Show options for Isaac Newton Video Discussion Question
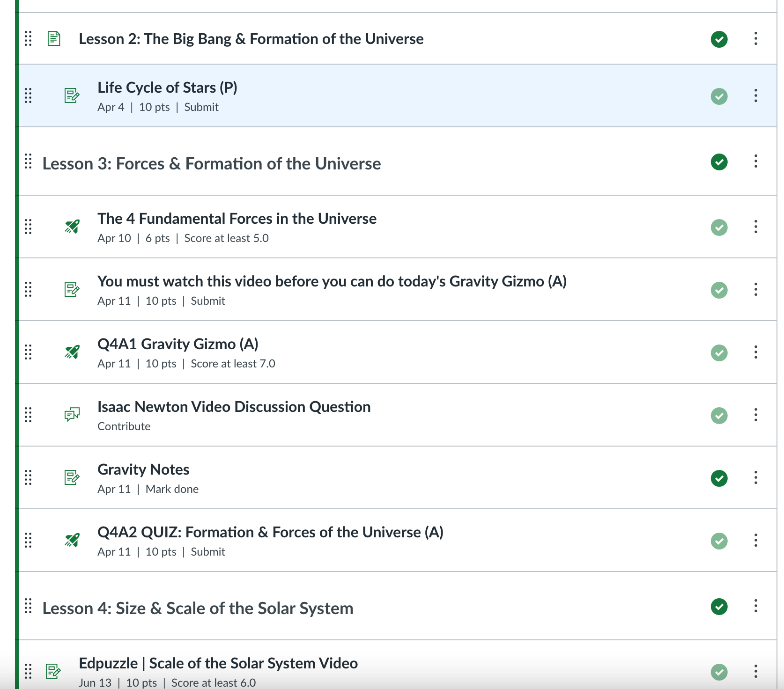The image size is (784, 689). [755, 415]
